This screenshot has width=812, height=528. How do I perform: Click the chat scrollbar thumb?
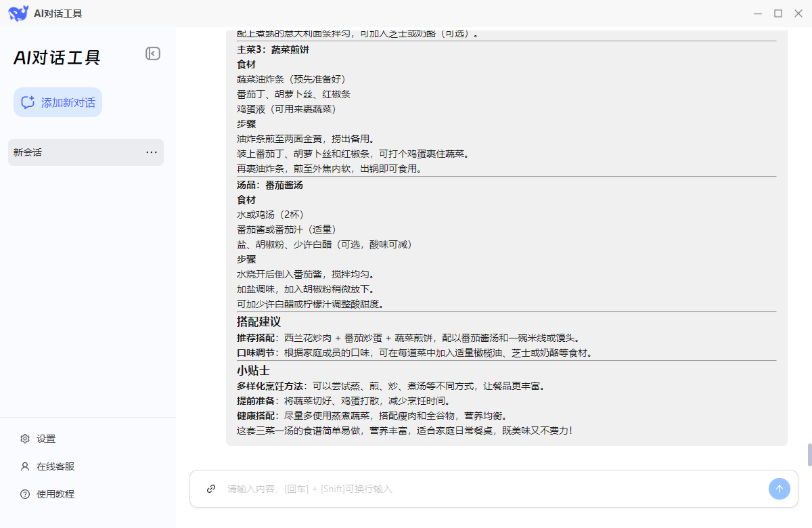pos(809,455)
